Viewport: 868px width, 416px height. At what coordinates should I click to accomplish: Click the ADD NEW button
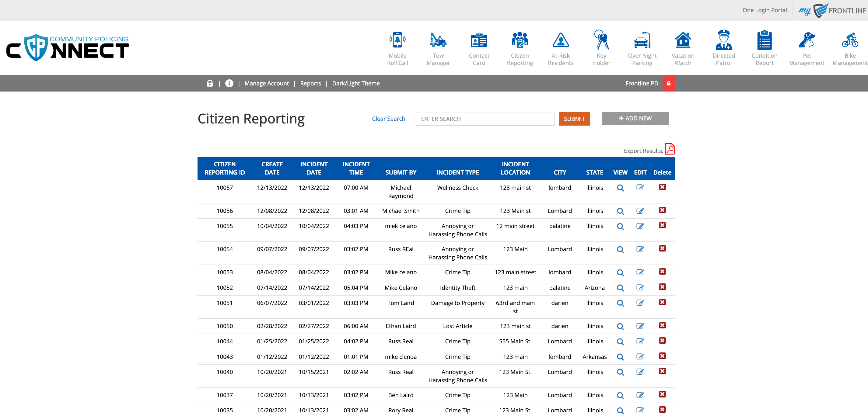point(635,118)
